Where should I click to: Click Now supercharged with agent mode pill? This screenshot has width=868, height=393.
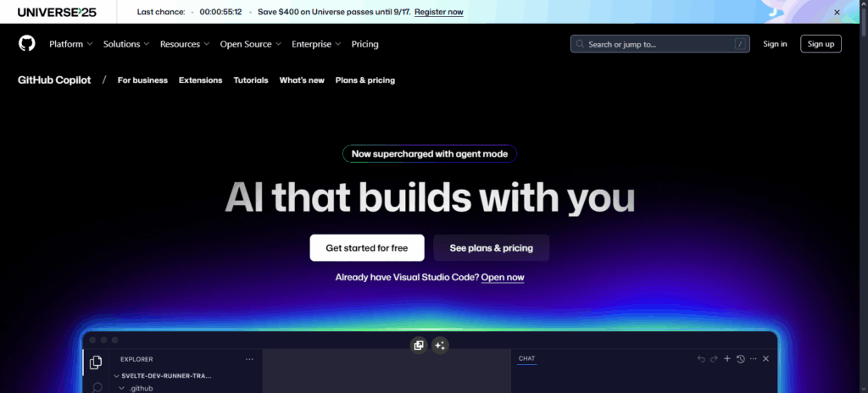tap(430, 154)
